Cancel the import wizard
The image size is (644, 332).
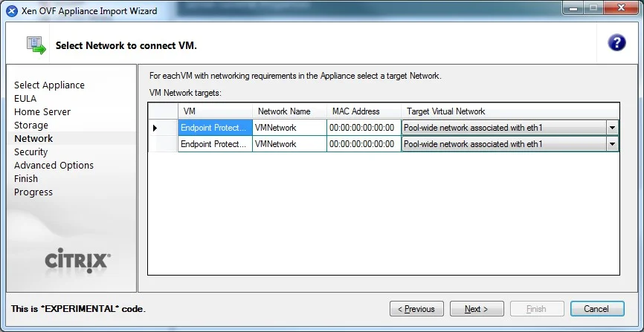point(597,309)
